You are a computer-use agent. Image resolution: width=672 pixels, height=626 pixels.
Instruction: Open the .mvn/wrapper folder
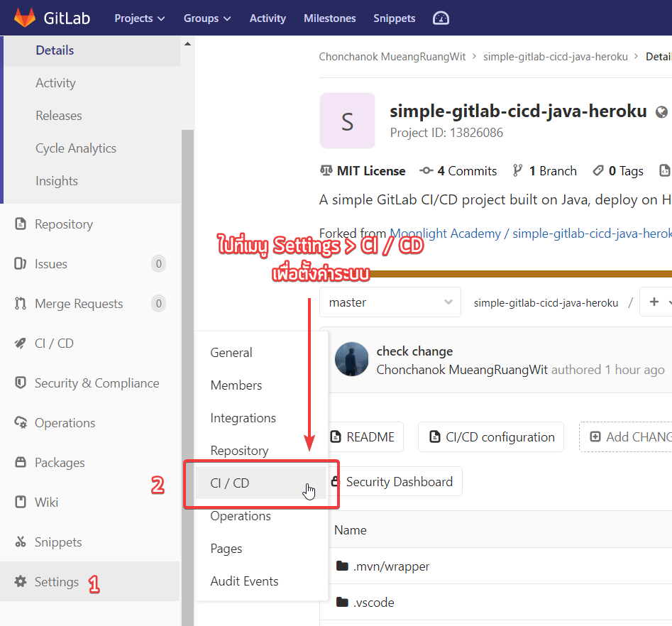tap(391, 566)
